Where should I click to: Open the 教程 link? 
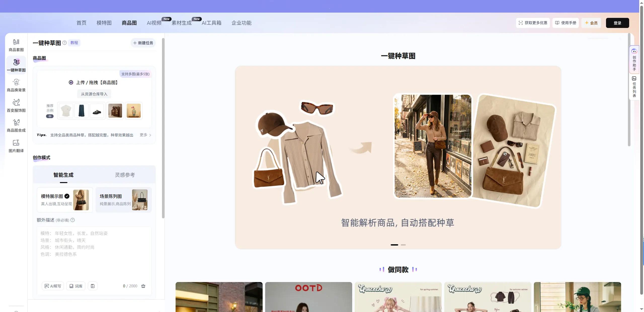[74, 43]
